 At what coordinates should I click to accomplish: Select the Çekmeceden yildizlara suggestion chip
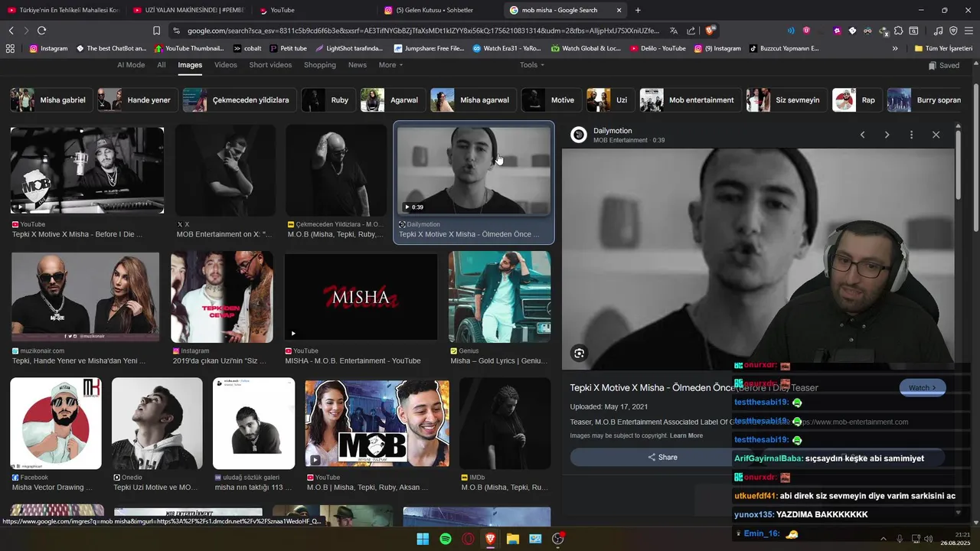point(240,100)
